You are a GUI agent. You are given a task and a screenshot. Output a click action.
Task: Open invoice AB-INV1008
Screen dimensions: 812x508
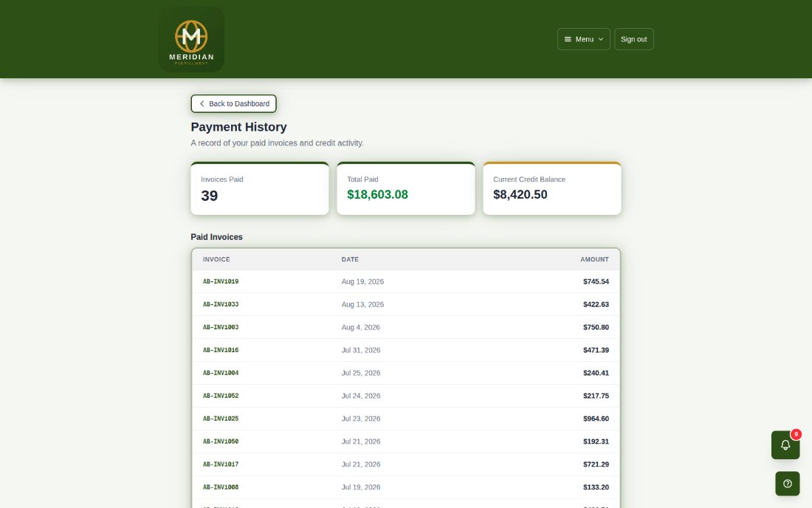pos(221,487)
